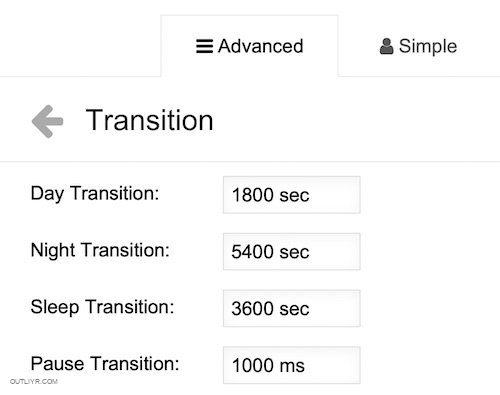Switch to the Advanced tab

(x=250, y=46)
